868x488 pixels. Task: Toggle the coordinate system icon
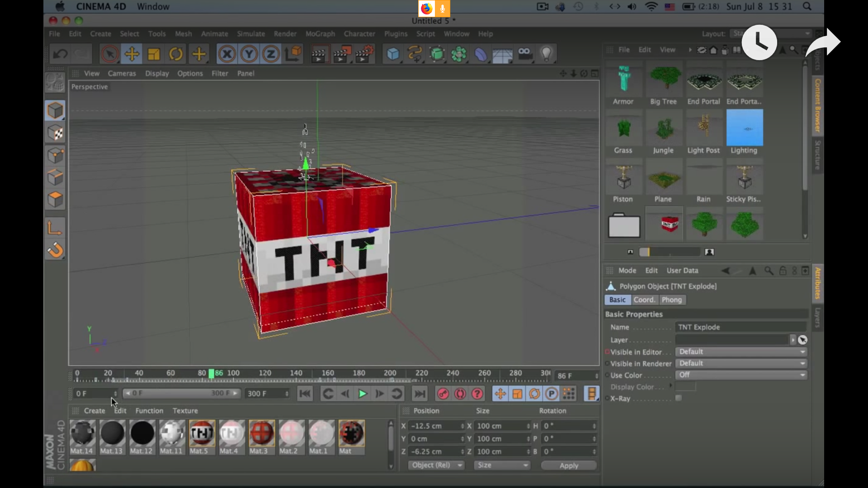tap(293, 54)
